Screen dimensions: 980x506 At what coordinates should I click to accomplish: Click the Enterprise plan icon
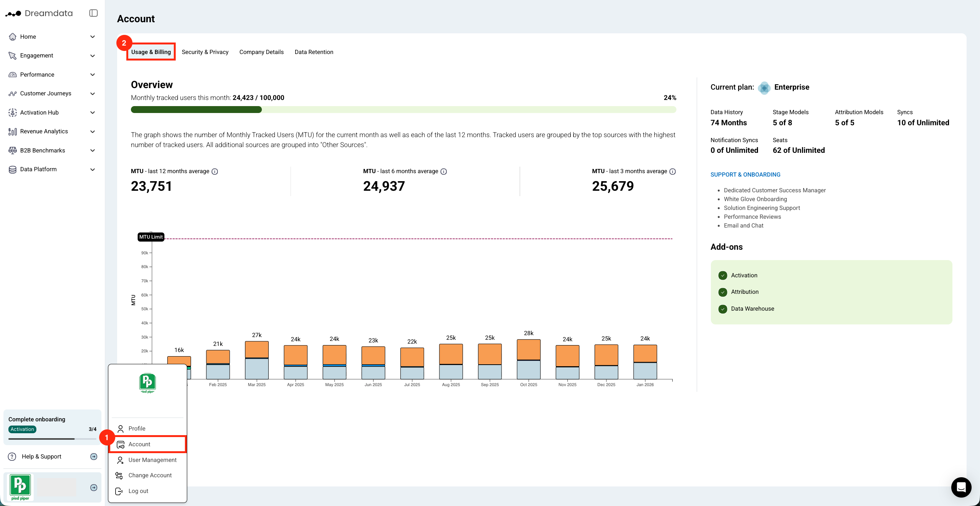click(x=764, y=88)
